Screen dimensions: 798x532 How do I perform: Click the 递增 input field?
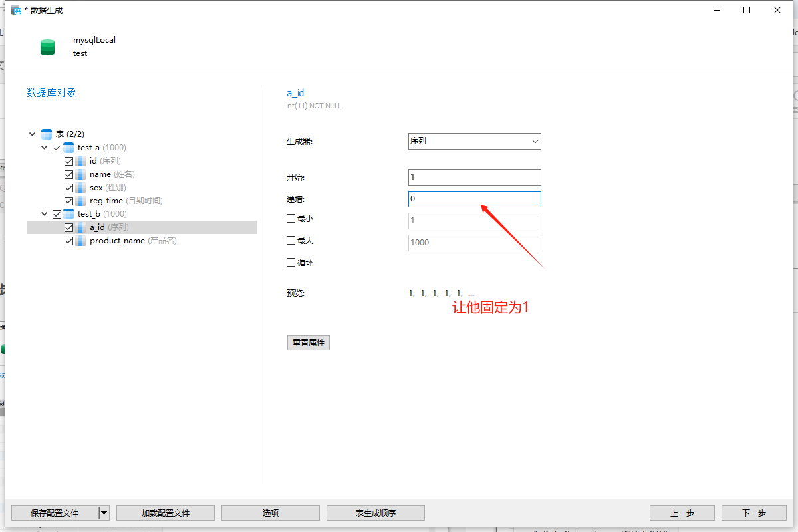tap(474, 199)
